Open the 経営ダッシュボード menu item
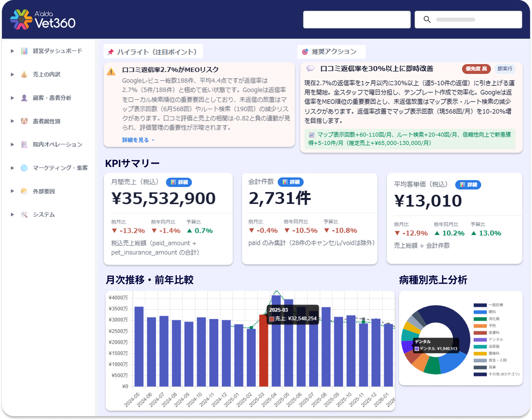Viewport: 532px width, 420px height. point(57,51)
